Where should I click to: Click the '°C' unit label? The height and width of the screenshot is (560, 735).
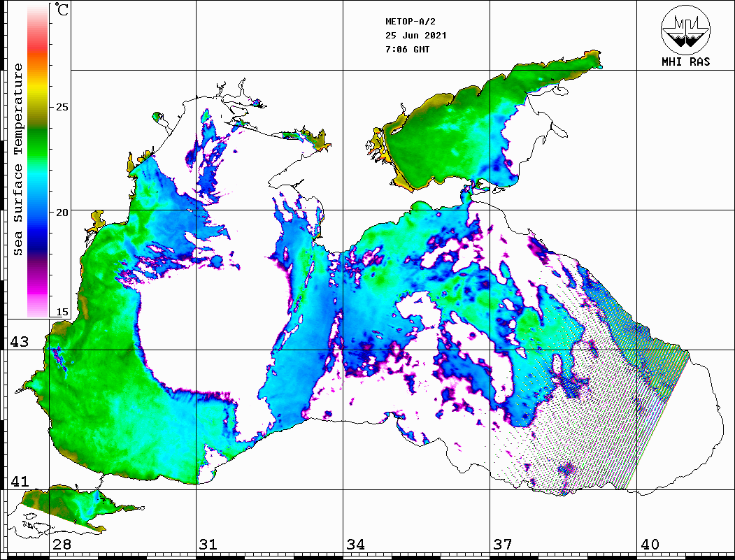pos(62,9)
